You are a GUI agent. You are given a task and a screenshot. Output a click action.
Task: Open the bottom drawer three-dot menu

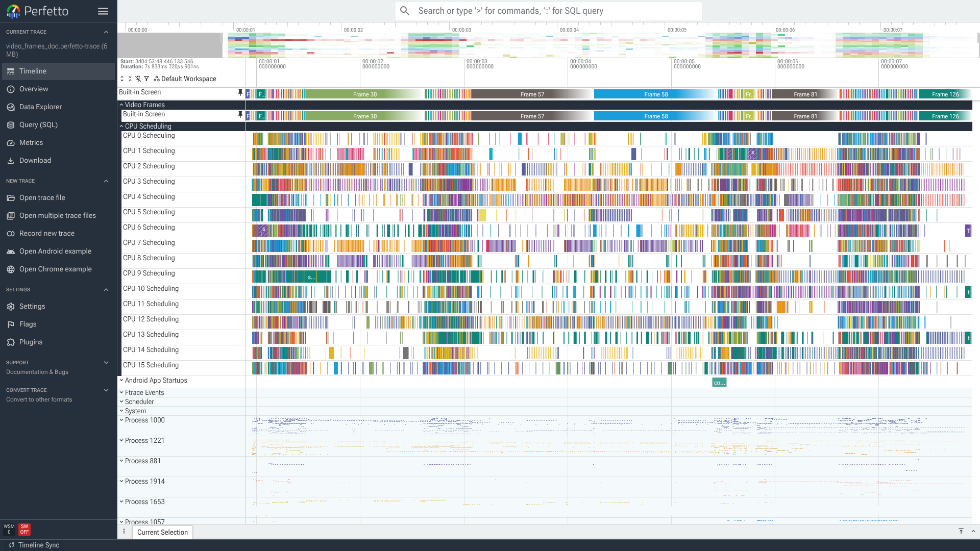(x=124, y=532)
